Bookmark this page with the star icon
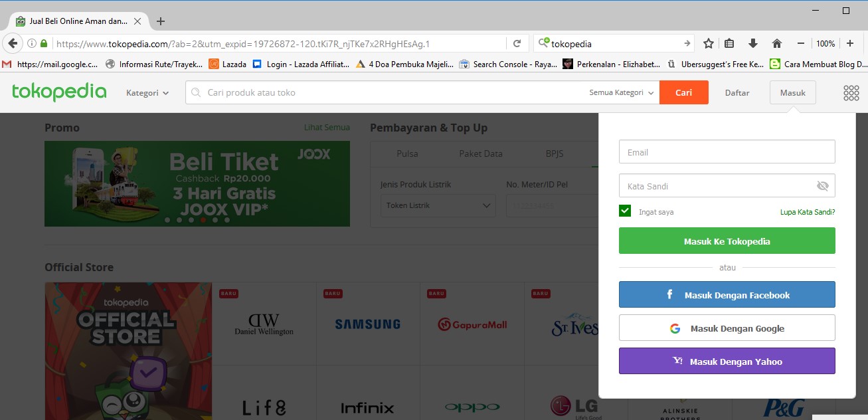868x420 pixels. click(x=709, y=44)
